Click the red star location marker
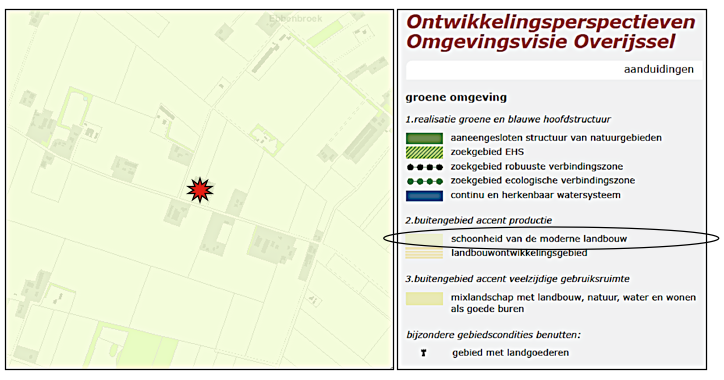 pos(200,190)
